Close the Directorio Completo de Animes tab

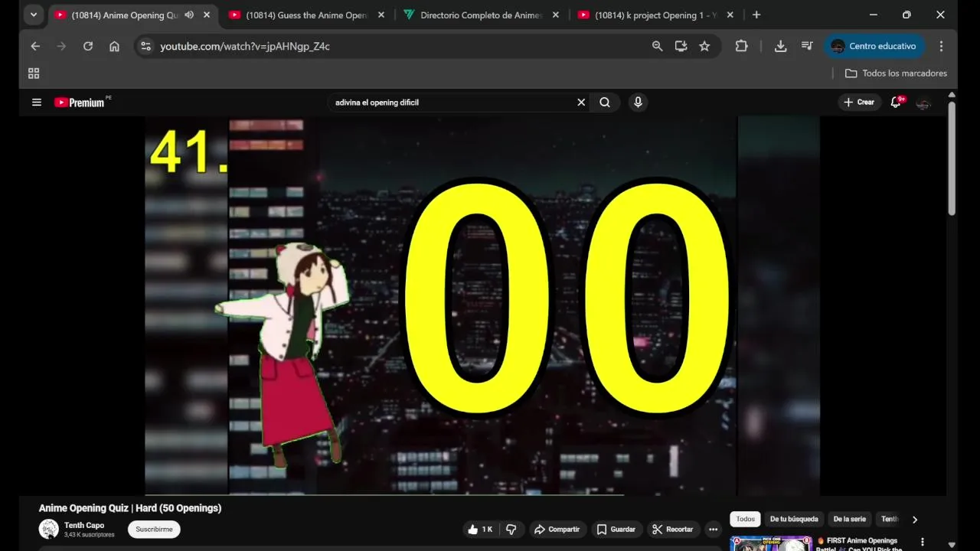(556, 15)
